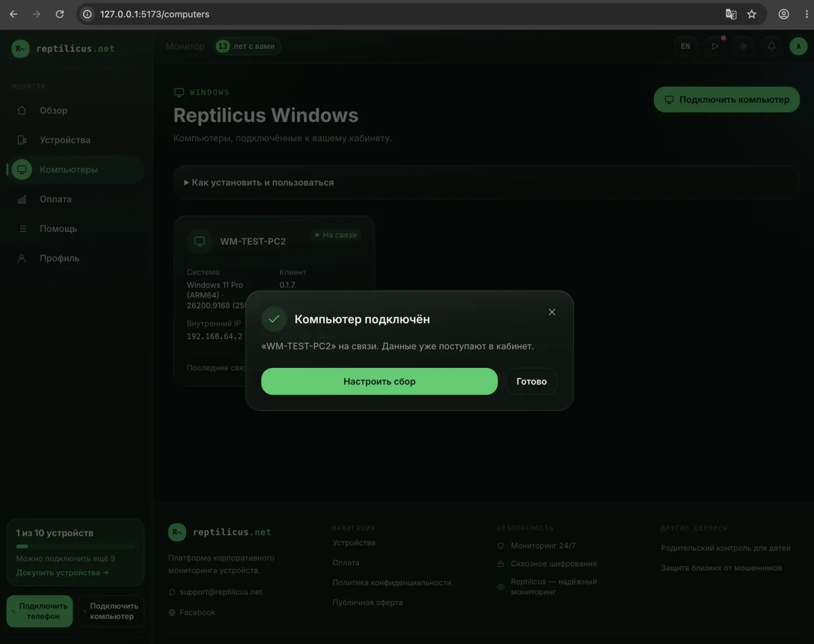
Task: Click the Подключить телефон button
Action: tap(40, 611)
